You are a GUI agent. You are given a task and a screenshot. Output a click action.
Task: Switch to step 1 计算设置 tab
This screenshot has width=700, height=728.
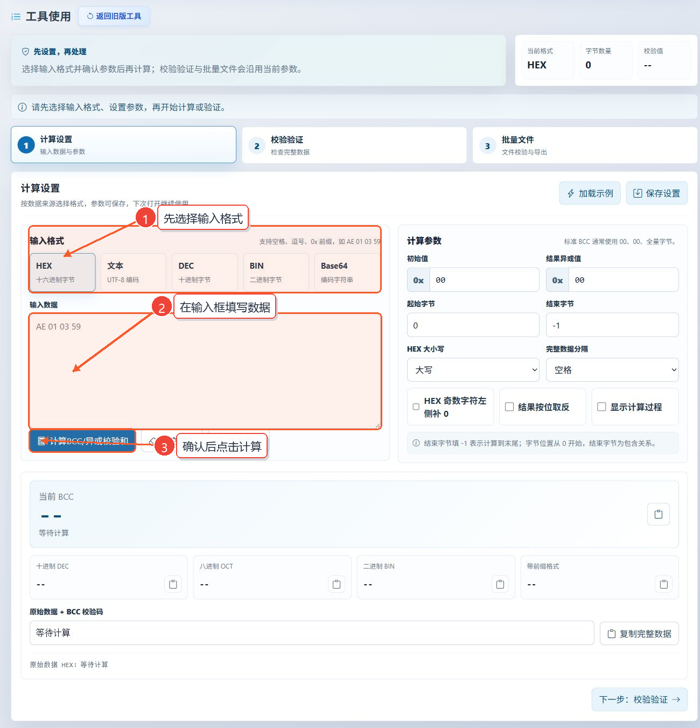123,145
